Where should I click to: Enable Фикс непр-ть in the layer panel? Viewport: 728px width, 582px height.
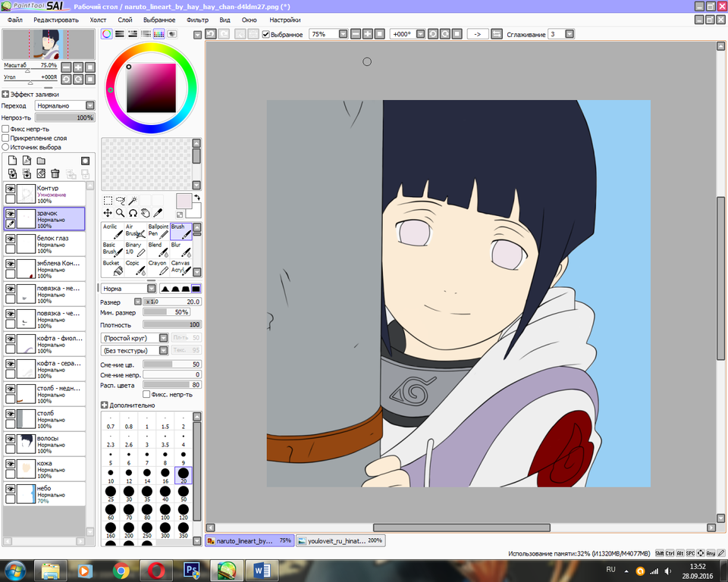point(5,129)
